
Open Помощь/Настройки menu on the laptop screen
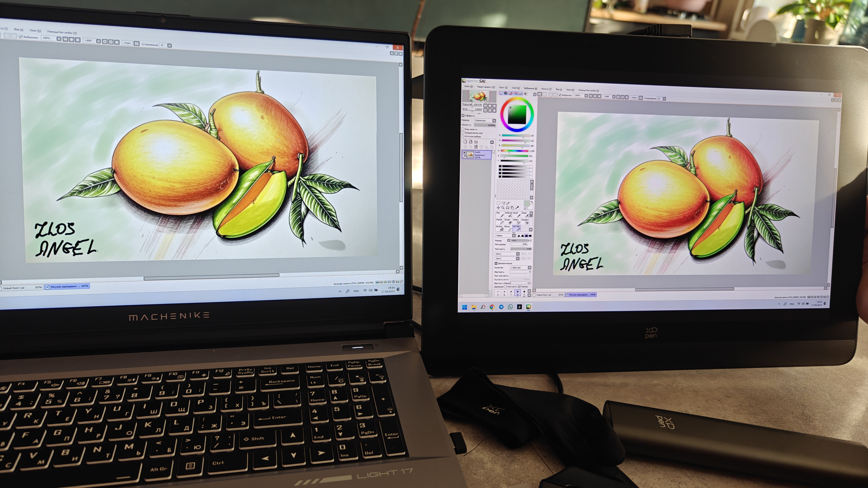pos(62,32)
